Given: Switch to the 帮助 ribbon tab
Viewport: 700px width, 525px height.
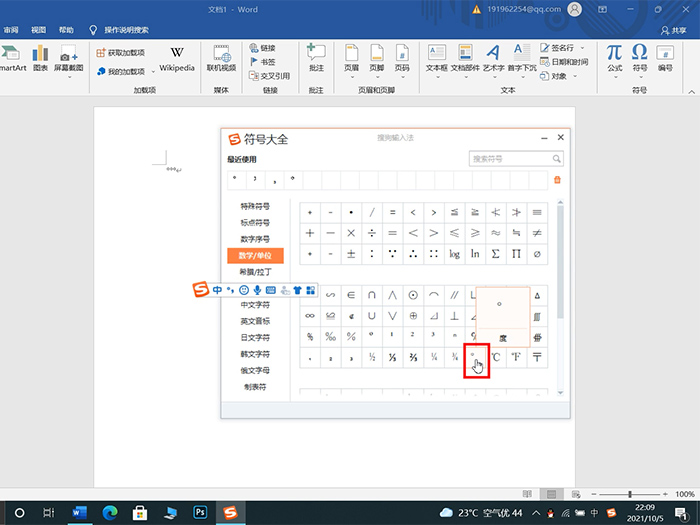Looking at the screenshot, I should point(66,30).
